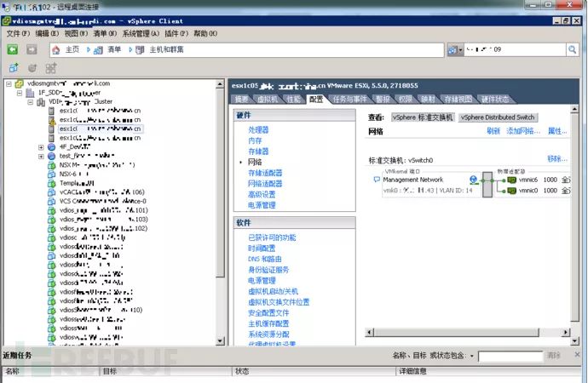
Task: Switch to the 虚拟机 tab
Action: (x=268, y=100)
